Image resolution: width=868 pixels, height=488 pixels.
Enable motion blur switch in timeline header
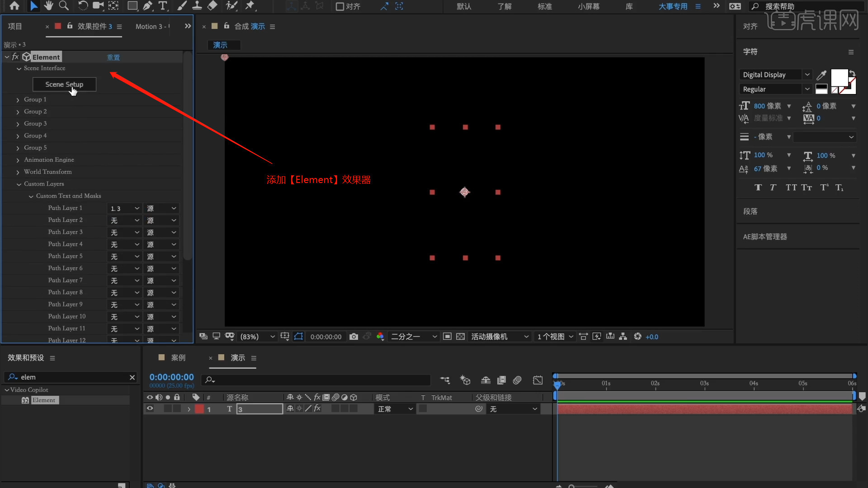[517, 380]
